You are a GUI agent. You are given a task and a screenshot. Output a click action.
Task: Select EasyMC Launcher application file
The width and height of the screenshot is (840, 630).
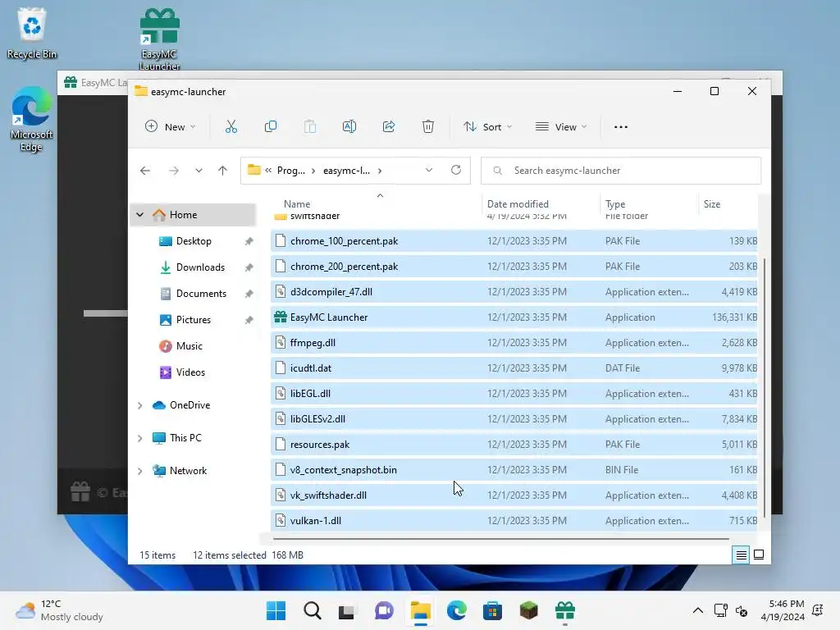[x=514, y=317]
